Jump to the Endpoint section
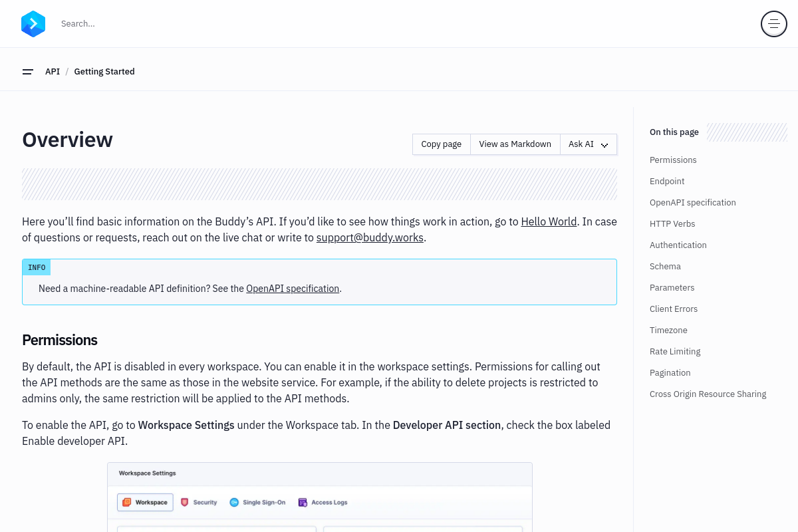This screenshot has height=532, width=798. 667,182
